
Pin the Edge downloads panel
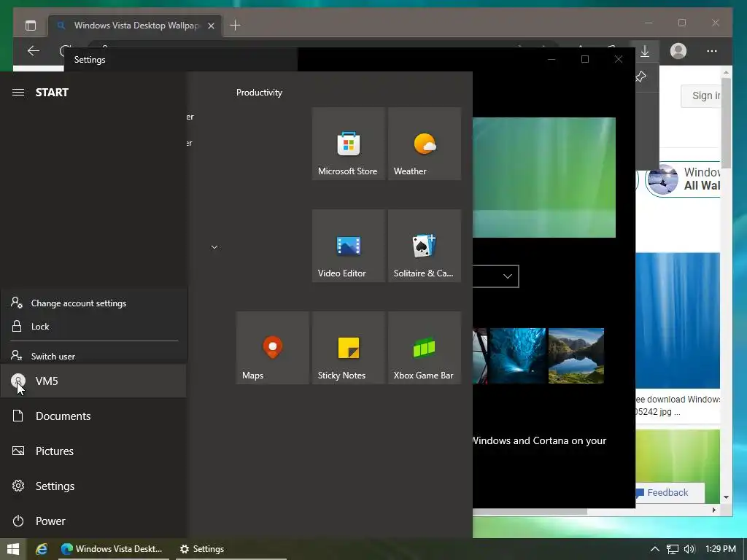(641, 77)
